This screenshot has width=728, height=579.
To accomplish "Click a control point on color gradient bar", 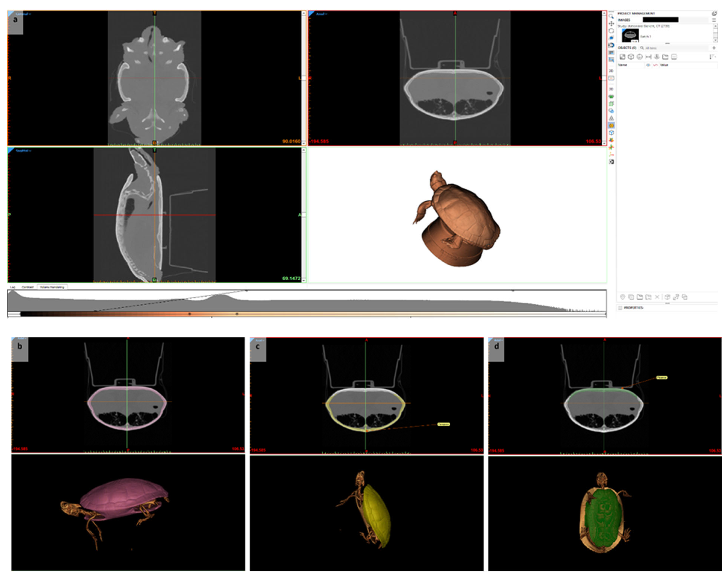I will [189, 314].
